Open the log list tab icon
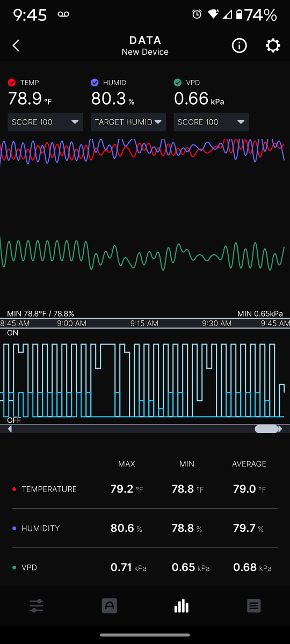The height and width of the screenshot is (644, 290). coord(254,606)
